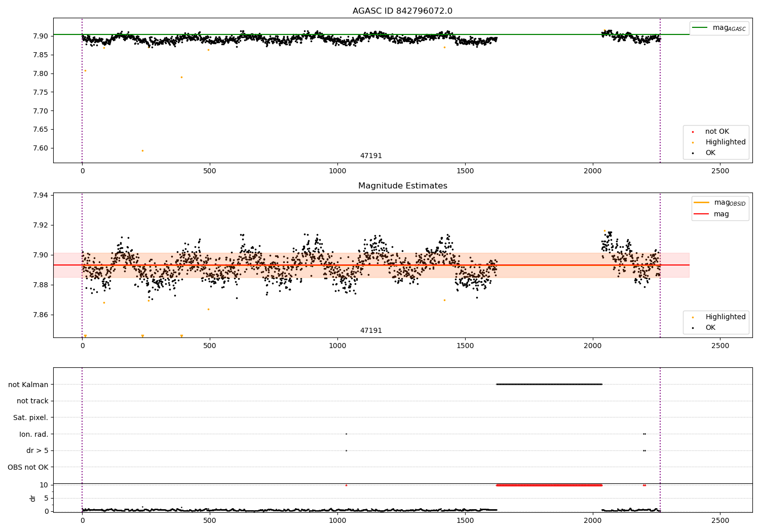Click the 7.92 tick label on middle plot
This screenshot has height=532, width=760.
(x=40, y=225)
